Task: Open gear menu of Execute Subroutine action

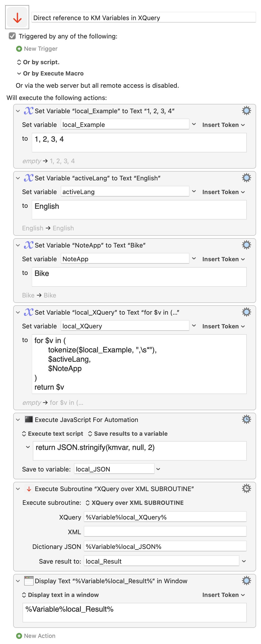Action: tap(246, 488)
